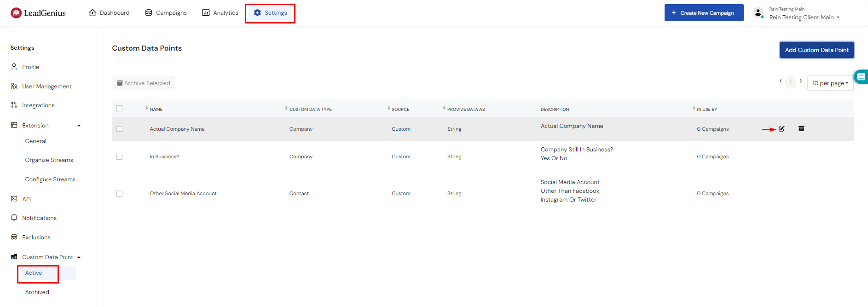
Task: Click 0 Campaigns in In Business? row
Action: [713, 156]
